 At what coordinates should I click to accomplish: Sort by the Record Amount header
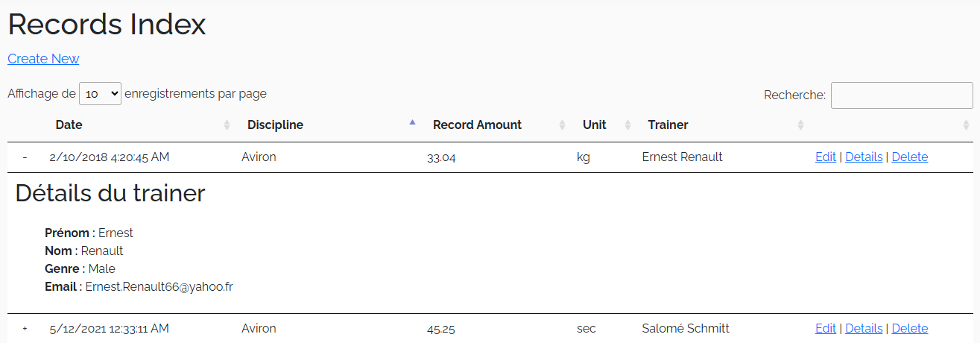tap(477, 125)
